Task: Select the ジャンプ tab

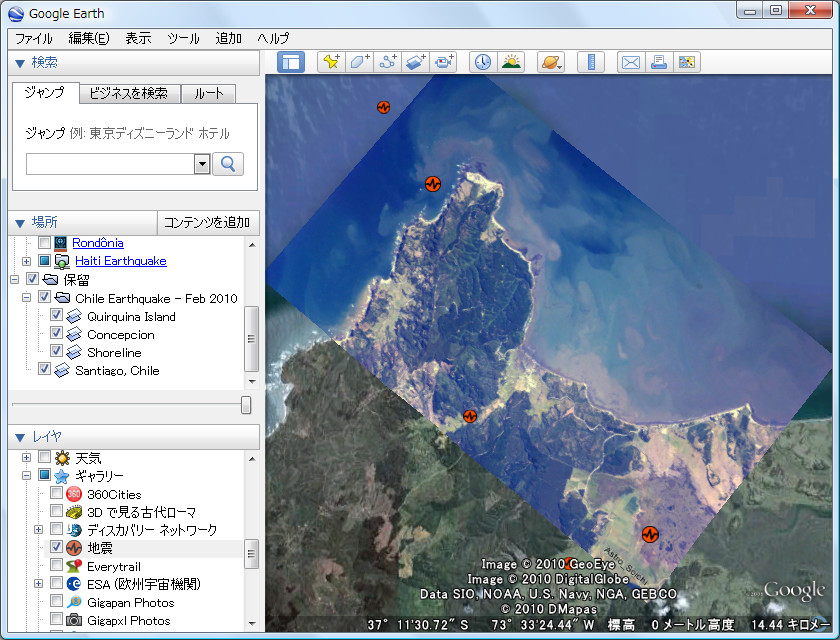Action: coord(45,93)
